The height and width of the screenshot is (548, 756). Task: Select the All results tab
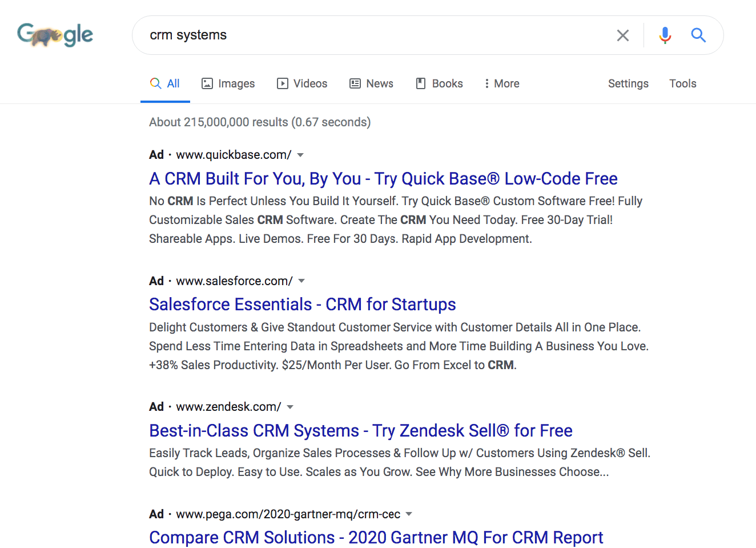tap(165, 83)
